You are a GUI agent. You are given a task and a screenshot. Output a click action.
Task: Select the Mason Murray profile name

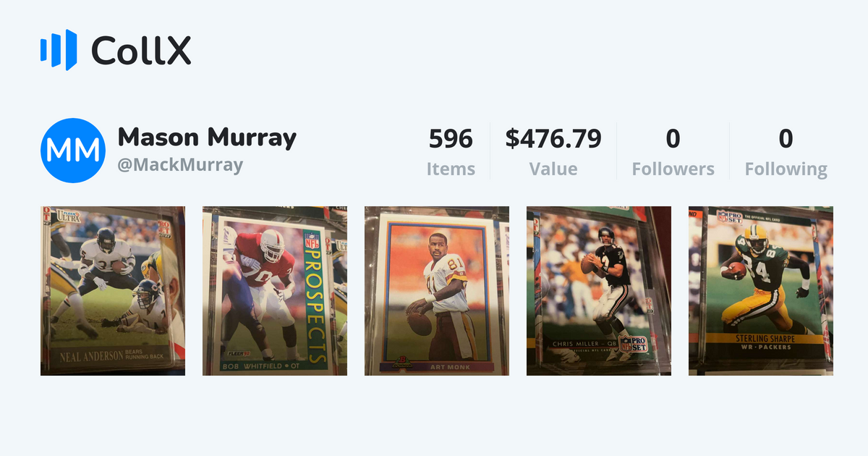207,138
